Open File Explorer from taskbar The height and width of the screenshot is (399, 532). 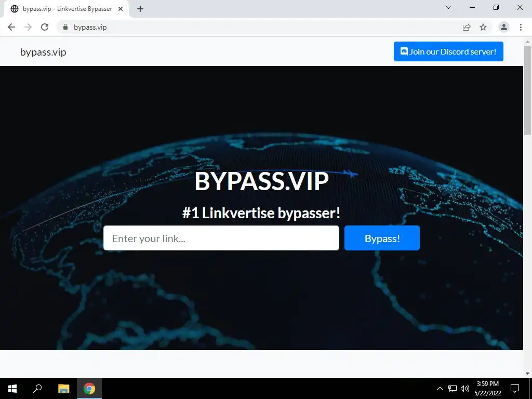point(63,389)
